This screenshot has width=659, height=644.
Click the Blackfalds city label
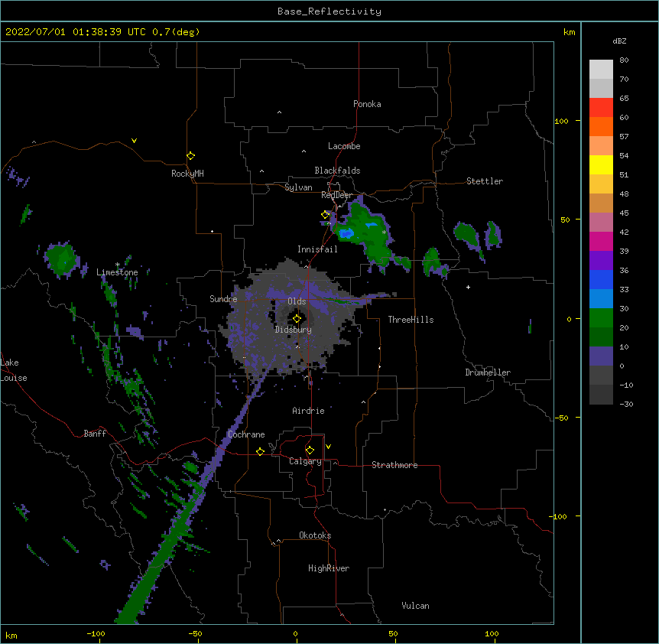(x=337, y=171)
